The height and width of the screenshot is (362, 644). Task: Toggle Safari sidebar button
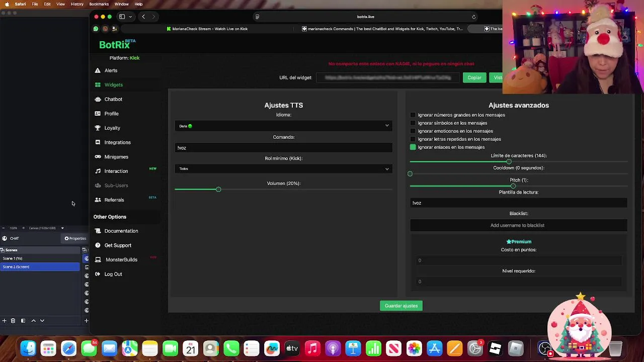point(122,17)
